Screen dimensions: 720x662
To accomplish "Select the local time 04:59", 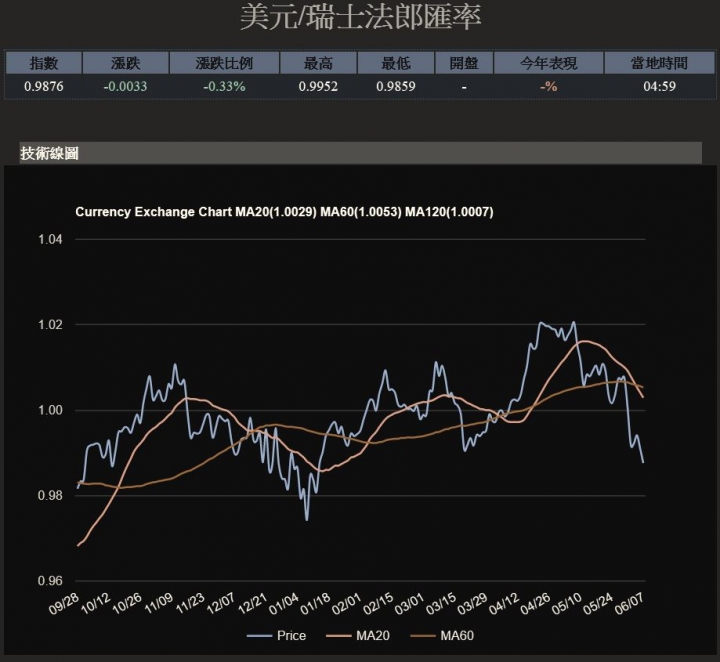I will (x=659, y=86).
